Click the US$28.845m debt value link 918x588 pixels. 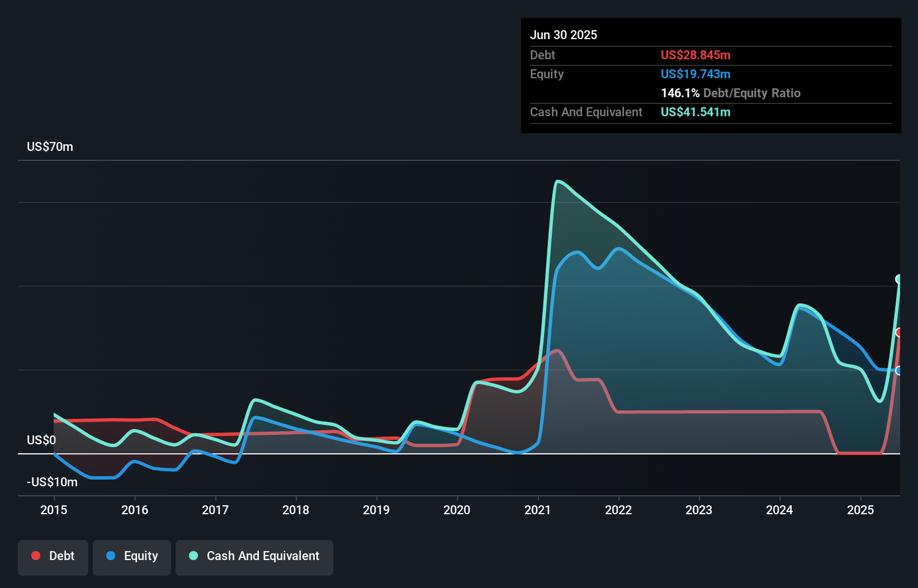tap(695, 55)
